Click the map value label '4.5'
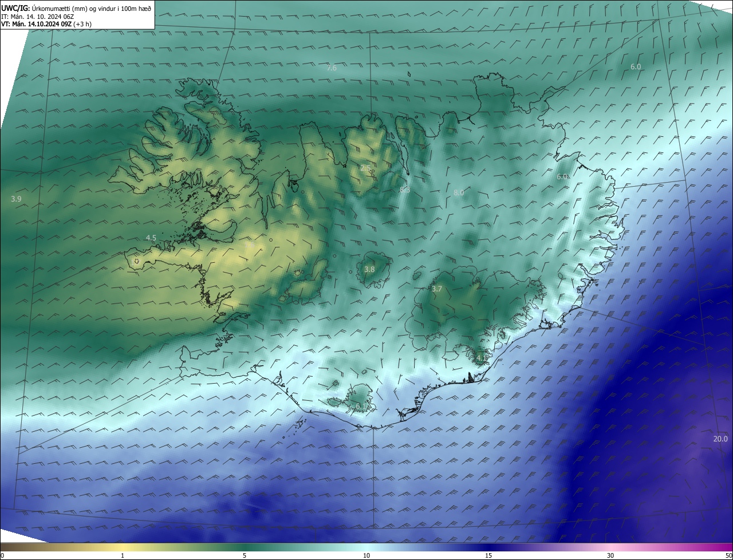The image size is (733, 560). coord(151,238)
